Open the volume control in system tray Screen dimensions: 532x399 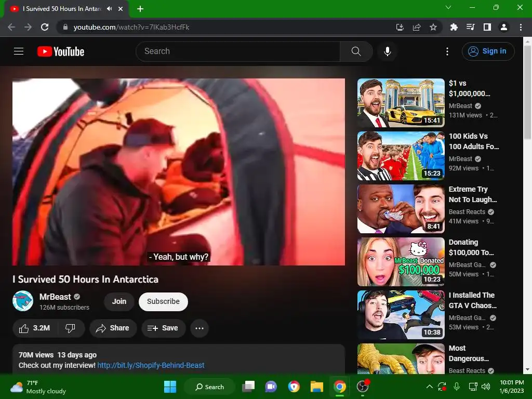pos(486,387)
